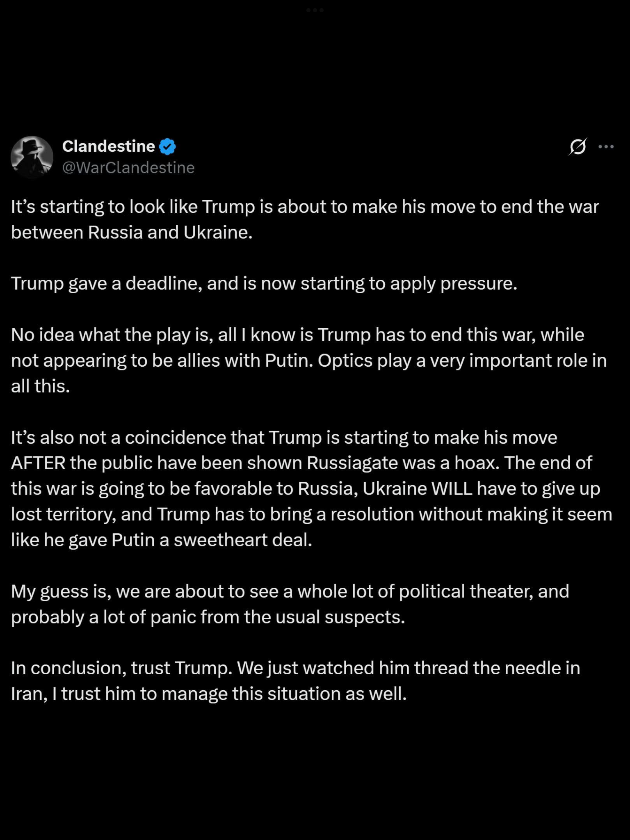This screenshot has height=840, width=630.
Task: Open the Grok icon on the post
Action: [577, 146]
